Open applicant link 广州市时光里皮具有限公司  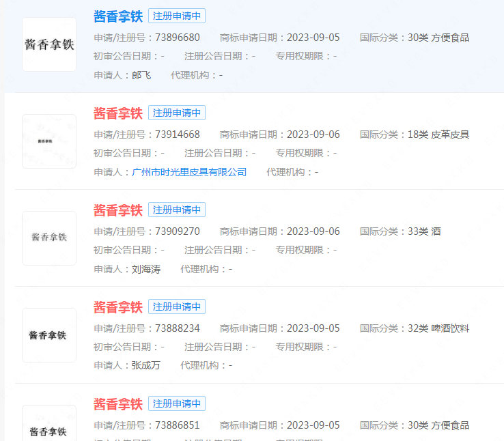(x=189, y=172)
